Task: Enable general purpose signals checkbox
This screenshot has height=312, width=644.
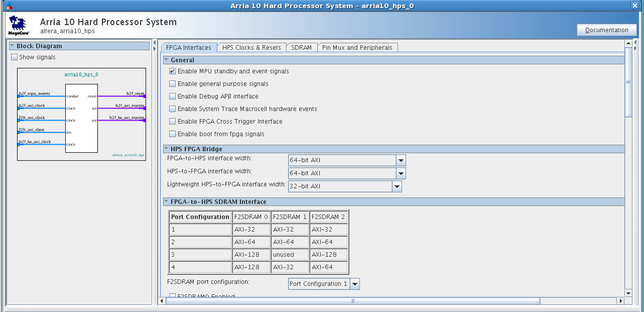Action: click(x=172, y=84)
